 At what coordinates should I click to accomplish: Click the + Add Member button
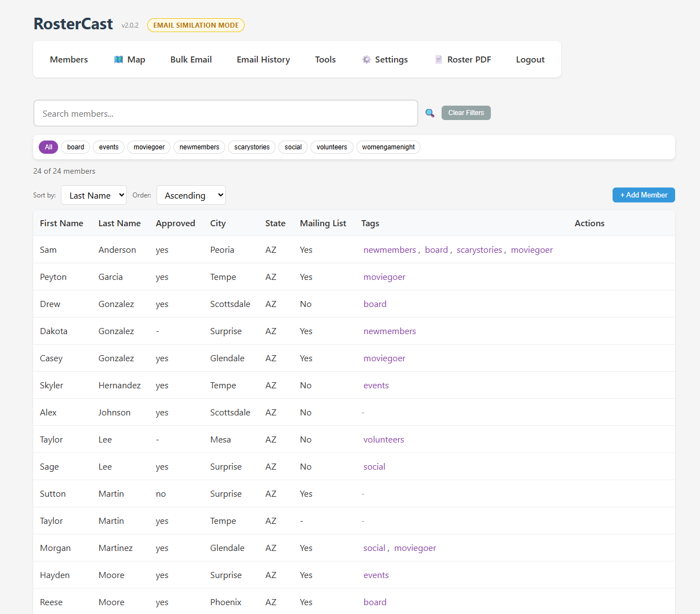click(x=644, y=195)
